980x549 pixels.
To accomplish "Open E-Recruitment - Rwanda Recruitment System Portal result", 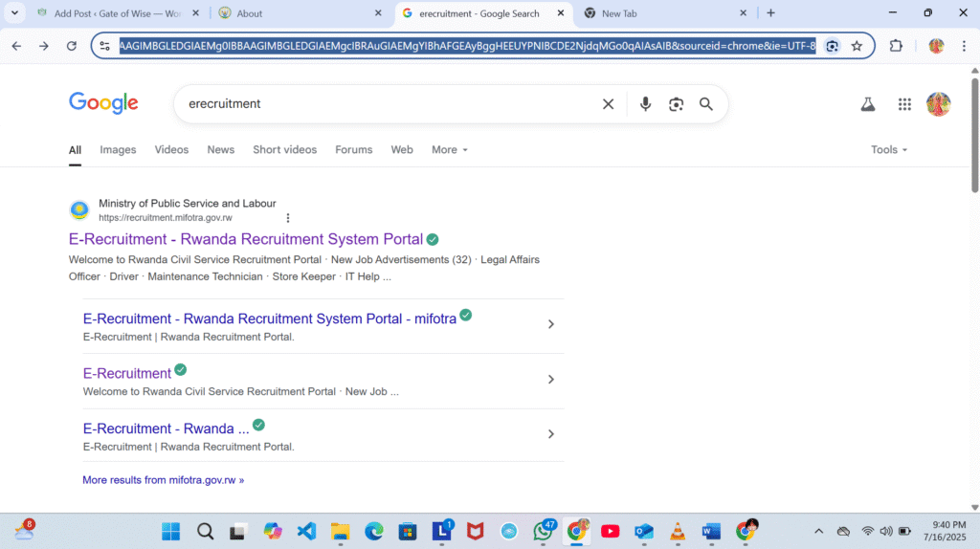I will point(246,239).
